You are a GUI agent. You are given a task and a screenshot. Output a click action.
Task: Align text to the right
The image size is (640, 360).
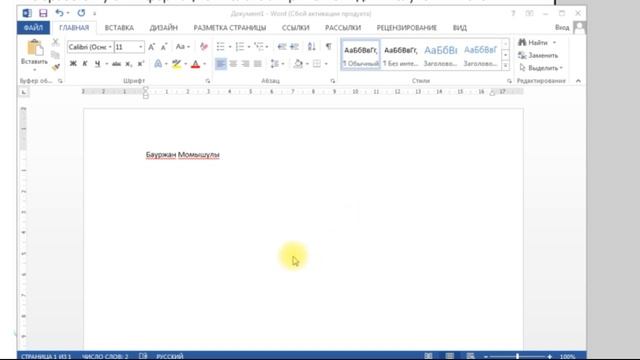pyautogui.click(x=245, y=64)
